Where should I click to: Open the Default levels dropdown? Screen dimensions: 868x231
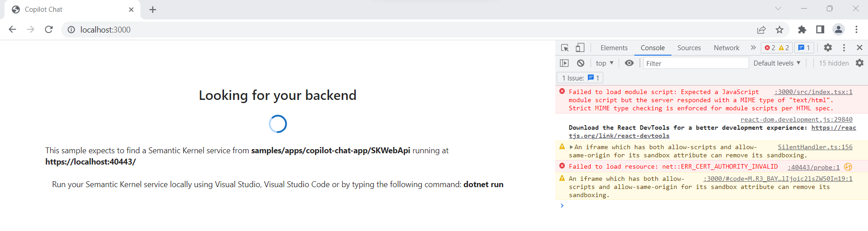click(777, 63)
